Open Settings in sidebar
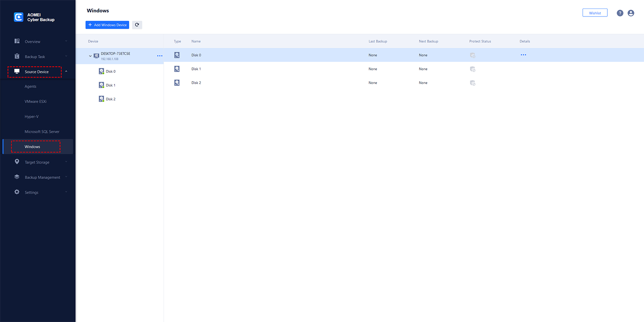This screenshot has width=644, height=322. [x=32, y=193]
